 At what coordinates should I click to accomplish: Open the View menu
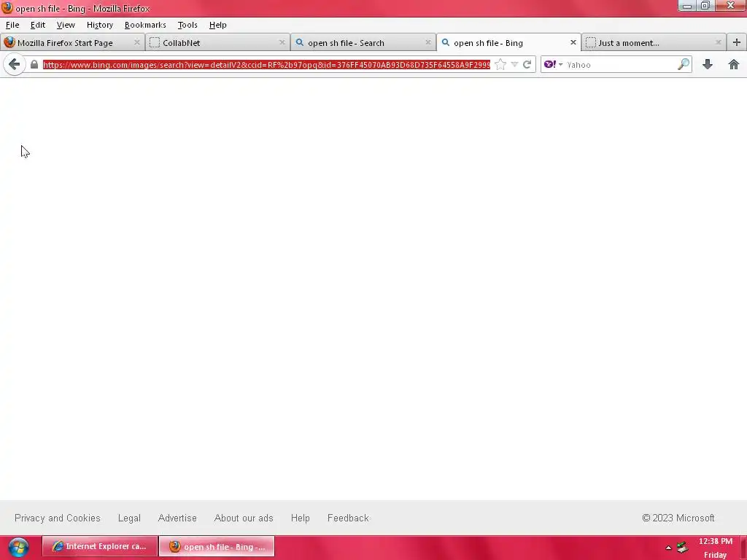click(x=66, y=25)
